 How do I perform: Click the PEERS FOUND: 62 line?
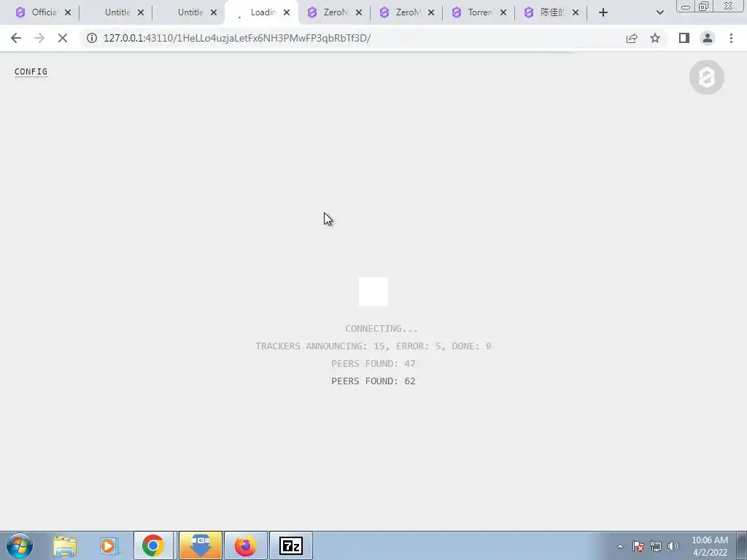pyautogui.click(x=373, y=381)
